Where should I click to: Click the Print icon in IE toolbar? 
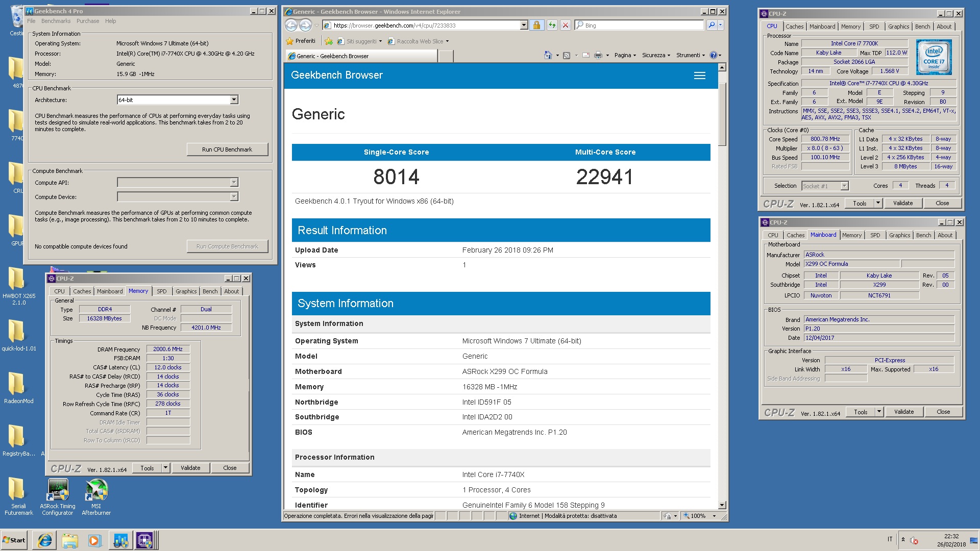(598, 55)
